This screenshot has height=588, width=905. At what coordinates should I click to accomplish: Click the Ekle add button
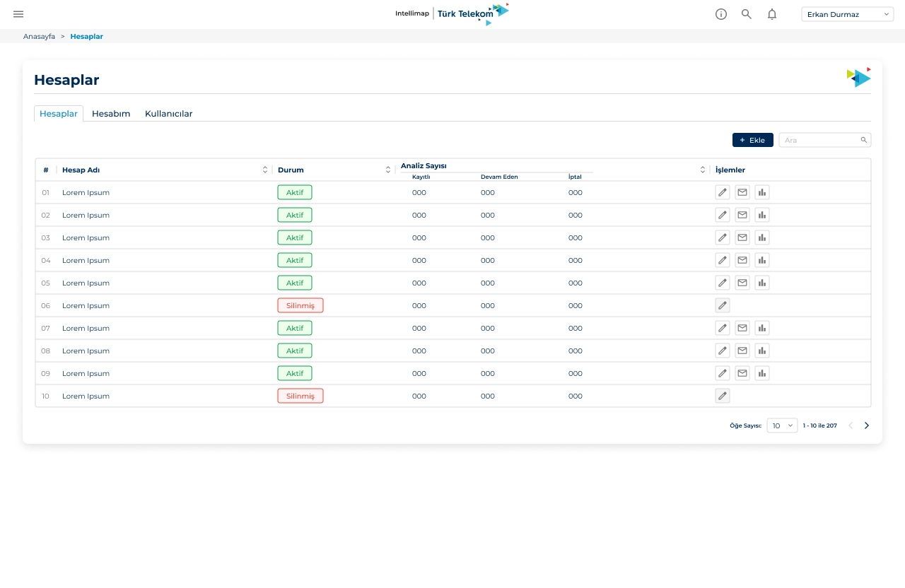[753, 140]
